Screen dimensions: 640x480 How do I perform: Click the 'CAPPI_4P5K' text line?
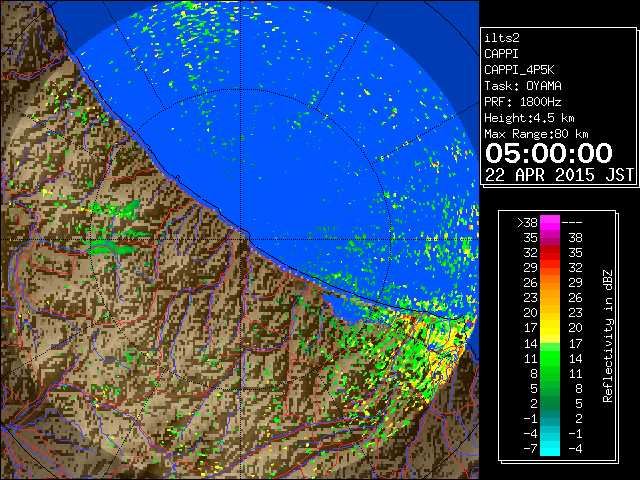click(x=519, y=70)
